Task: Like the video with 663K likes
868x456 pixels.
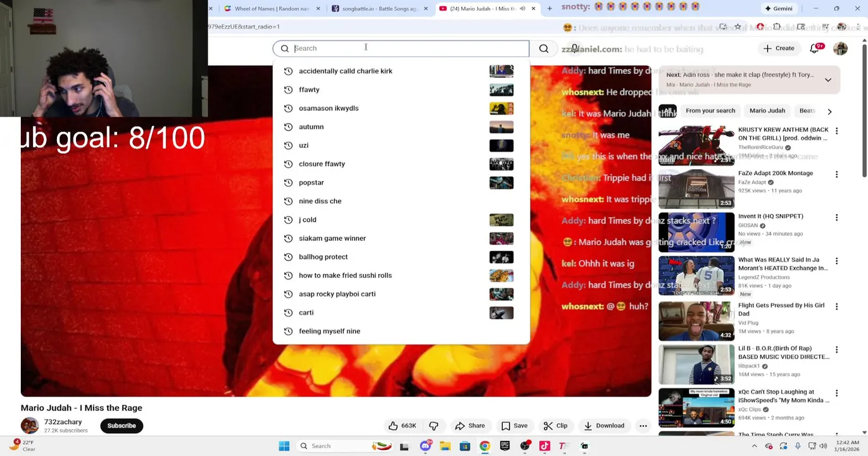Action: [x=402, y=426]
